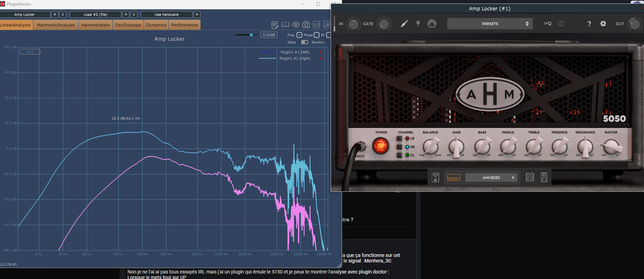644x279 pixels.
Task: Click the M button next to Load #2 slot
Action: point(126,14)
